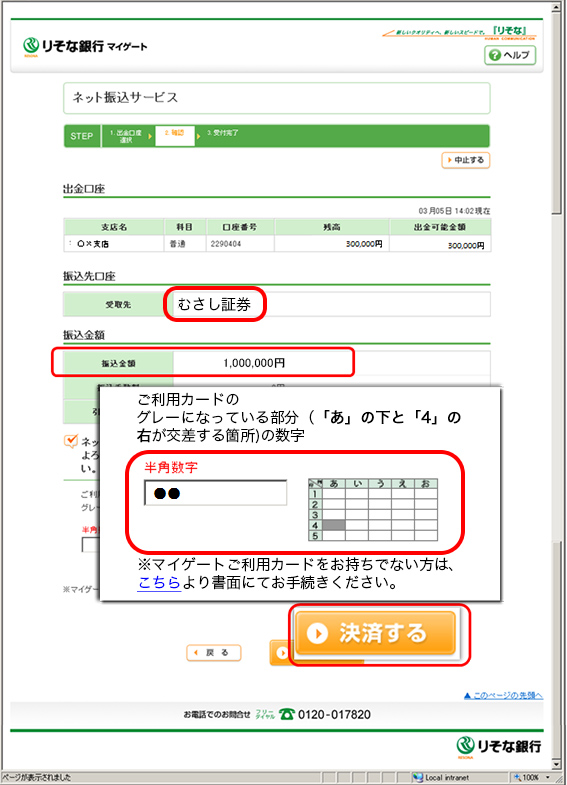Click the red 半角数字 label
The height and width of the screenshot is (785, 567).
coord(171,467)
